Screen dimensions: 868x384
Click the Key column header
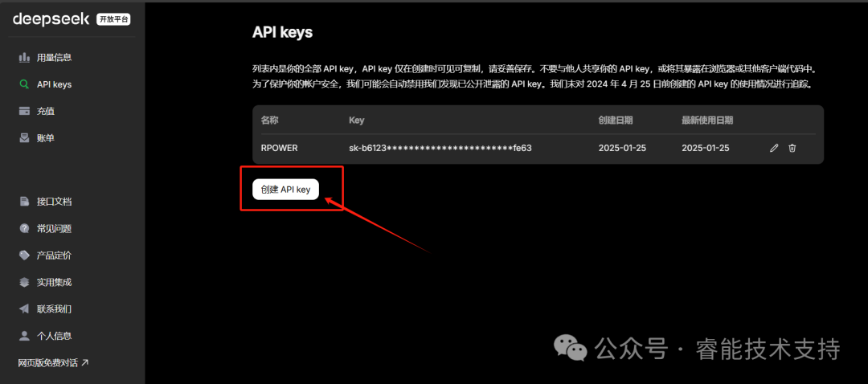[357, 120]
